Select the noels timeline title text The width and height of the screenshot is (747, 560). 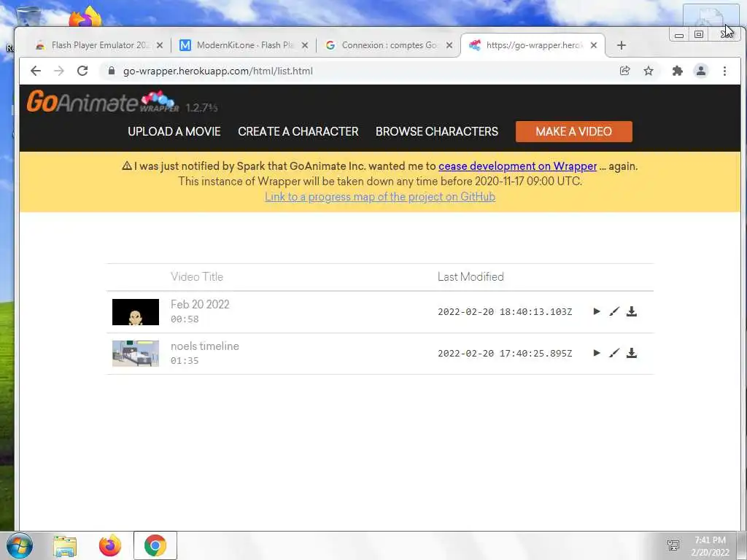pyautogui.click(x=205, y=346)
